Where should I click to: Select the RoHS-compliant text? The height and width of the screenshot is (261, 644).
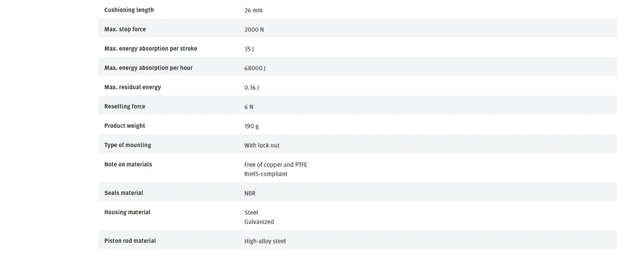[266, 174]
